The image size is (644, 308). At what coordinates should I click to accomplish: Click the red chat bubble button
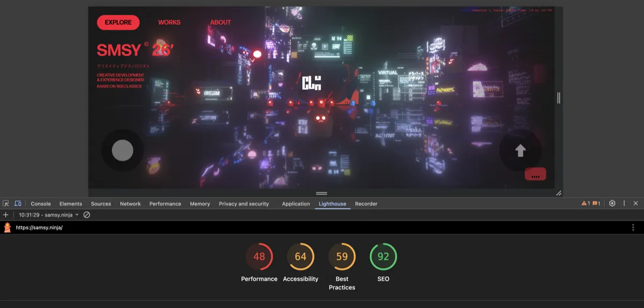click(535, 175)
